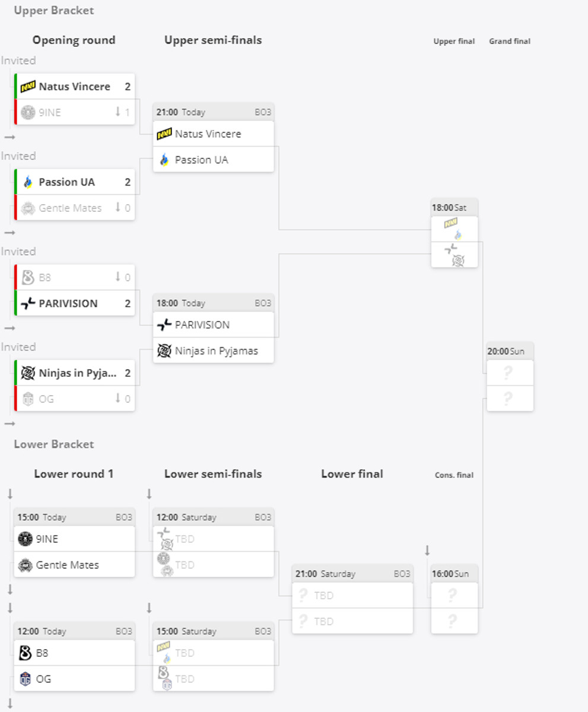Click the down arrow next to 9INE score
588x712 pixels.
click(x=117, y=112)
